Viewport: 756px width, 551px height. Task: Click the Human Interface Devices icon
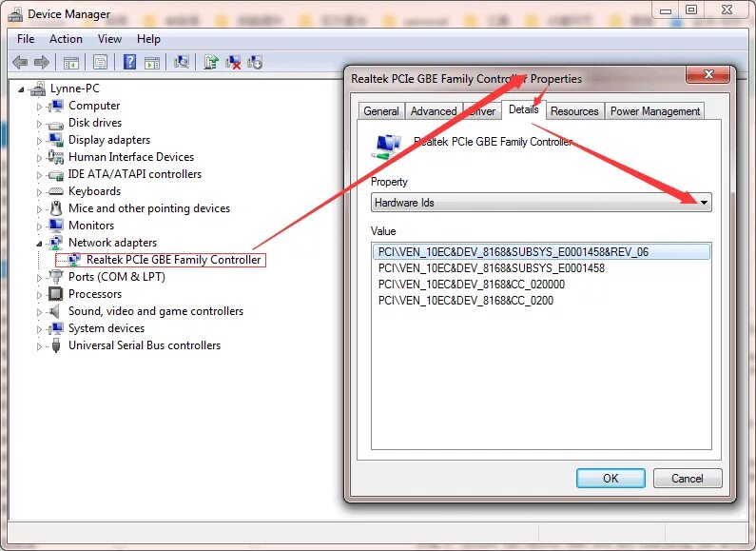click(56, 157)
